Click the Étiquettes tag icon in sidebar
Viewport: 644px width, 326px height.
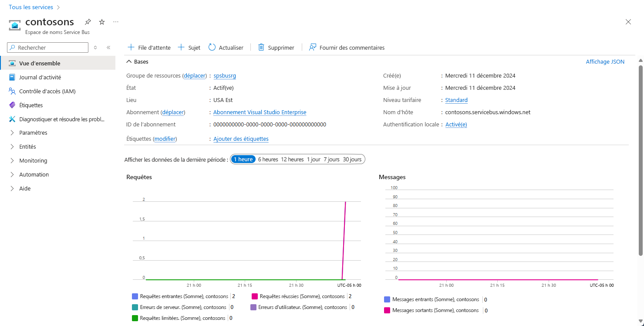point(12,105)
